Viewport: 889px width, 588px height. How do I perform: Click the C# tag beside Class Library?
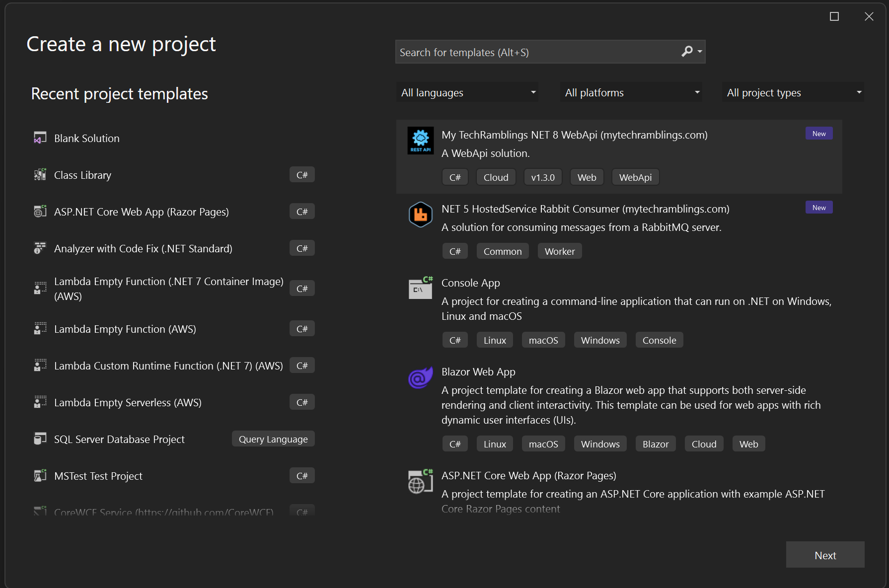(x=302, y=175)
